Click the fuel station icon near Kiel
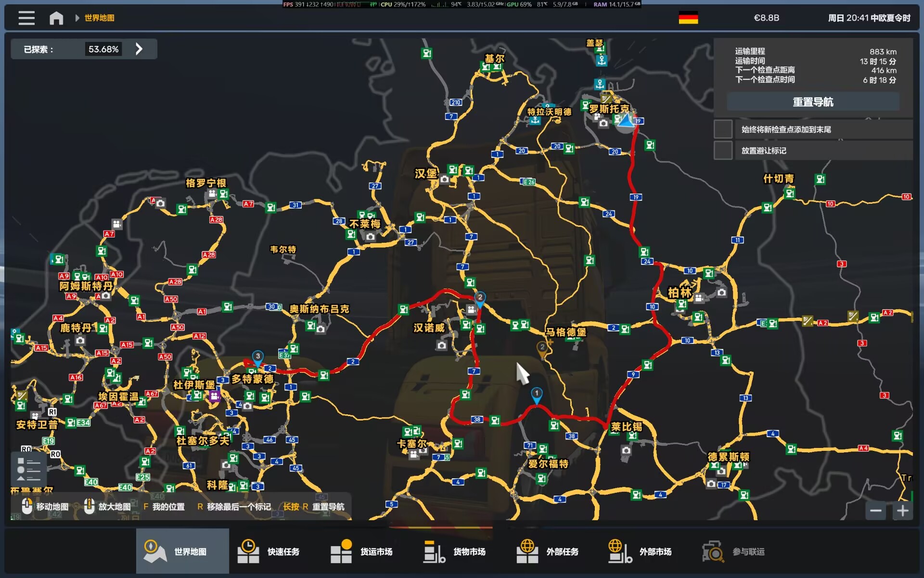This screenshot has width=924, height=578. (486, 67)
